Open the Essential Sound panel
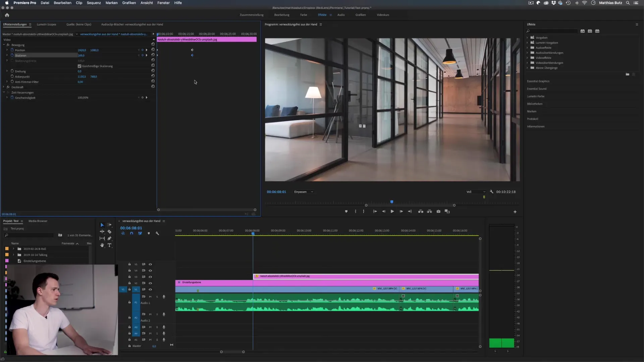Viewport: 644px width, 362px height. [537, 88]
